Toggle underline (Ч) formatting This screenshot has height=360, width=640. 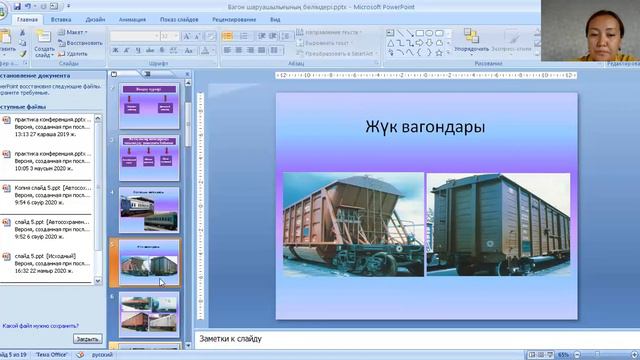pyautogui.click(x=138, y=50)
